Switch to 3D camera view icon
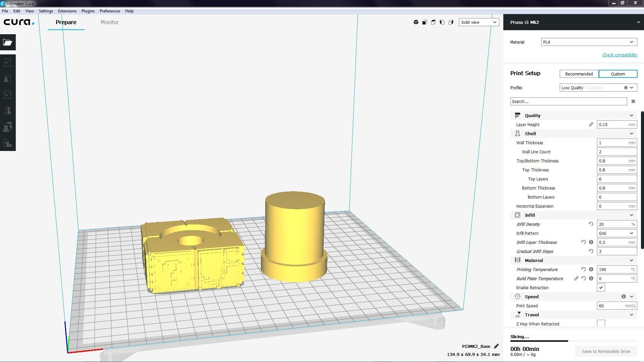The image size is (644, 362). (416, 22)
